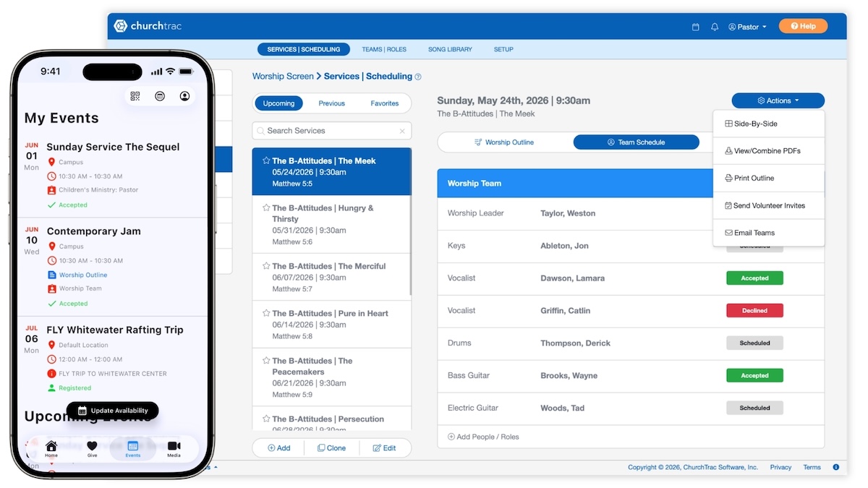This screenshot has width=868, height=488.
Task: Click the Scheduled badge for Woods, Tad
Action: point(754,408)
